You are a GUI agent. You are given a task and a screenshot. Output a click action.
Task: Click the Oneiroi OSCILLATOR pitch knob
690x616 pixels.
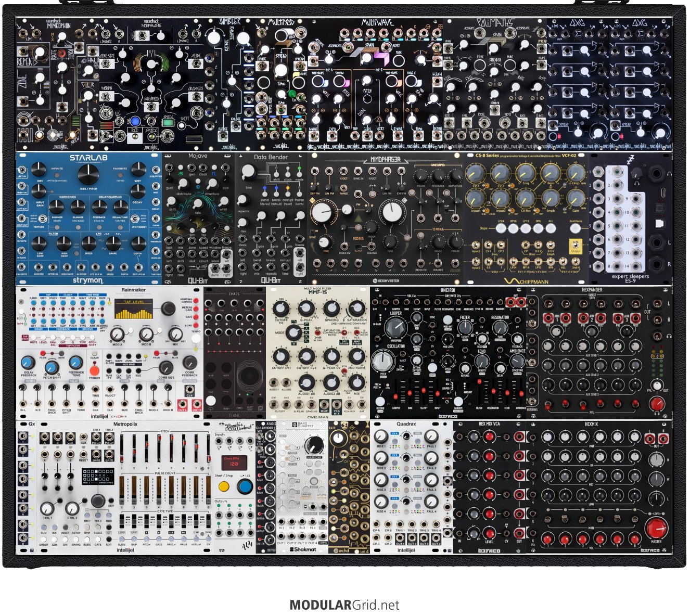[383, 362]
